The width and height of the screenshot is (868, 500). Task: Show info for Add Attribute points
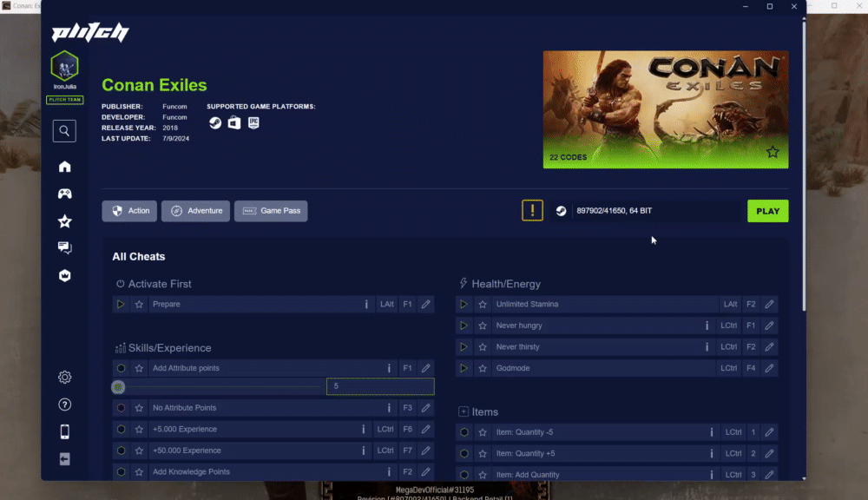(x=389, y=368)
